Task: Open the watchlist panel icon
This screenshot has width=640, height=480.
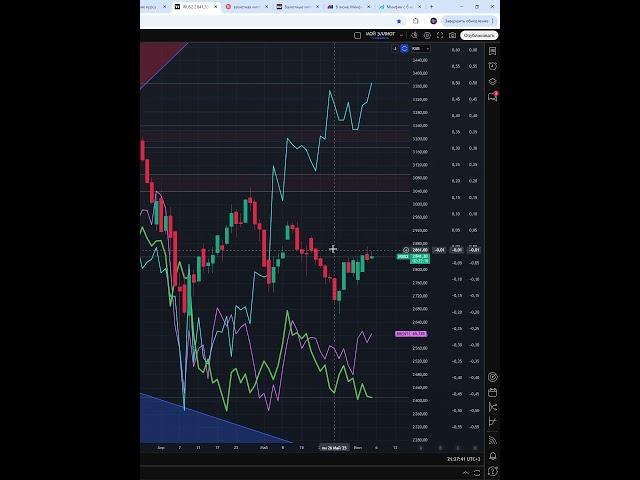Action: point(493,51)
